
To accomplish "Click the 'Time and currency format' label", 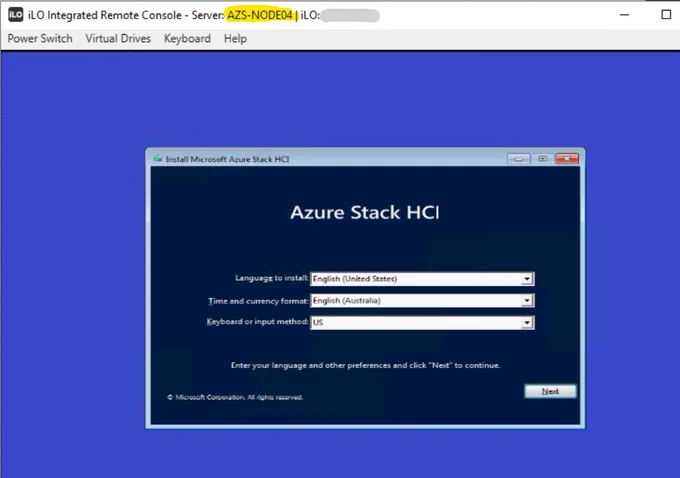I will click(x=258, y=301).
